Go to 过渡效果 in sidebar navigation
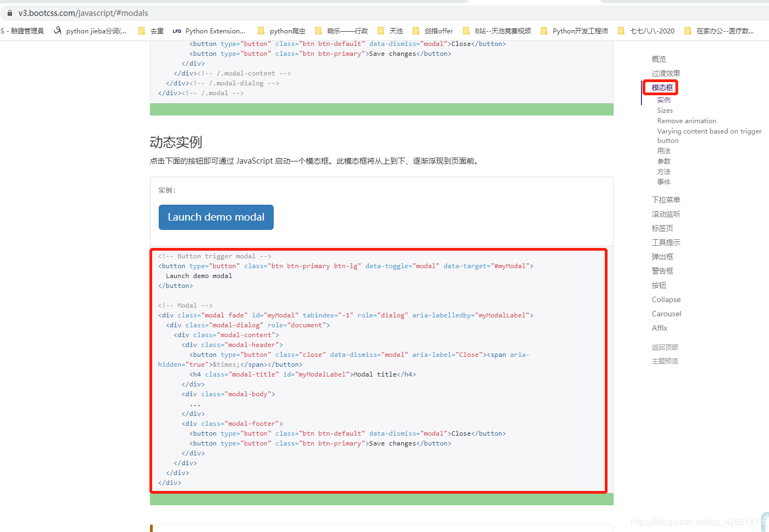The image size is (769, 532). 666,73
